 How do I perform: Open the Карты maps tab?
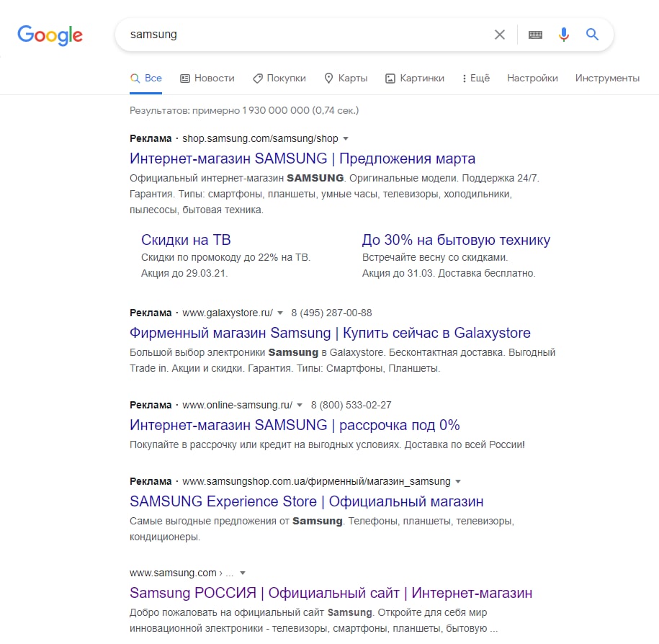tap(346, 78)
